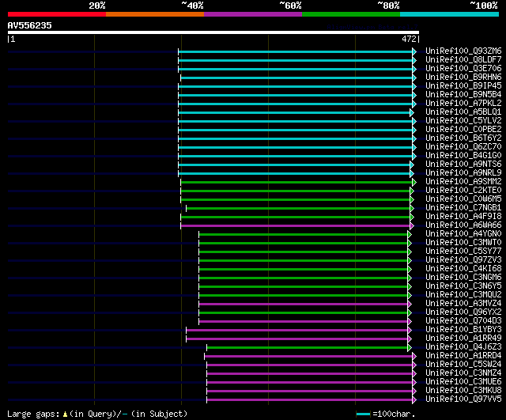Click the UniRef100_C3N6Y5 text
The image size is (506, 420).
pyautogui.click(x=463, y=286)
